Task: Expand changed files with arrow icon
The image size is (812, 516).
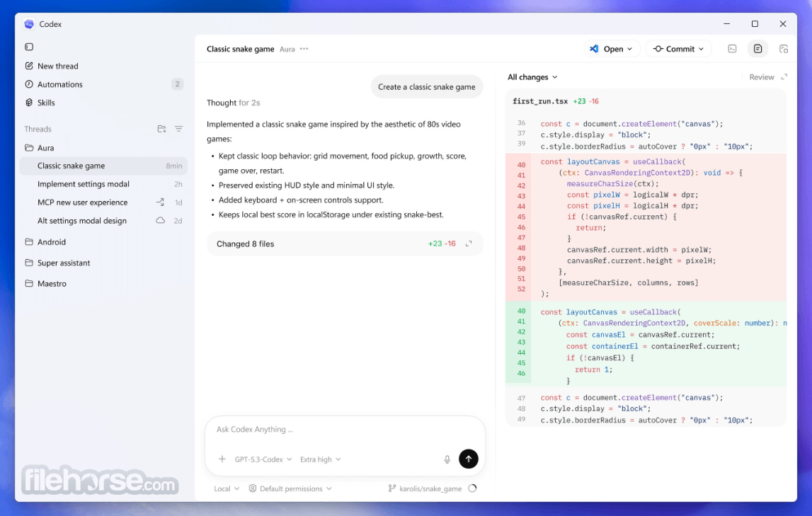Action: (x=469, y=243)
